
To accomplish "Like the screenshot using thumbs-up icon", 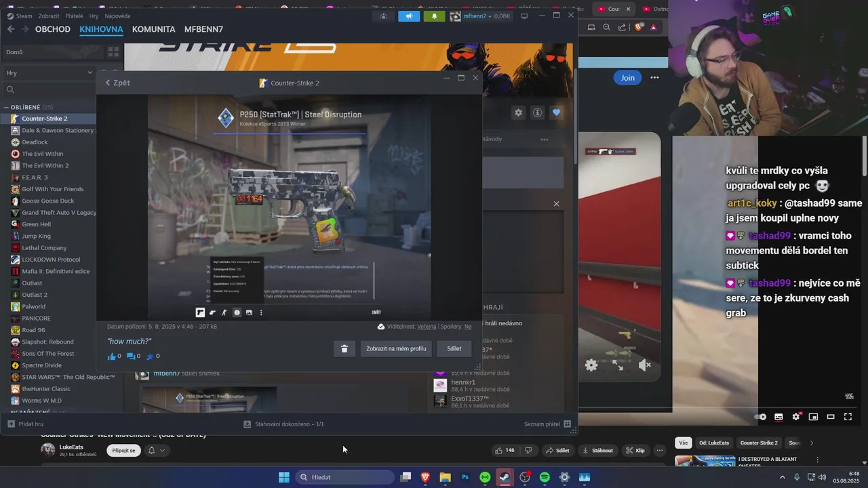I will [112, 357].
